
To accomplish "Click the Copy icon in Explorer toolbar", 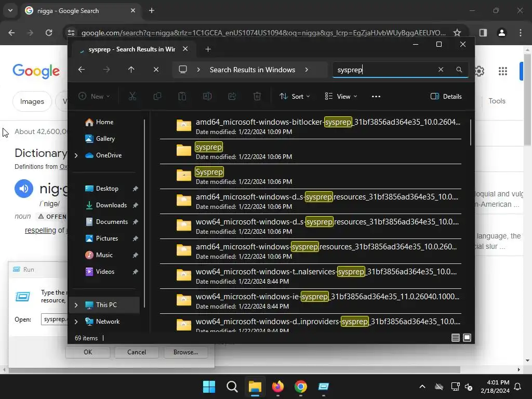I will [x=157, y=96].
